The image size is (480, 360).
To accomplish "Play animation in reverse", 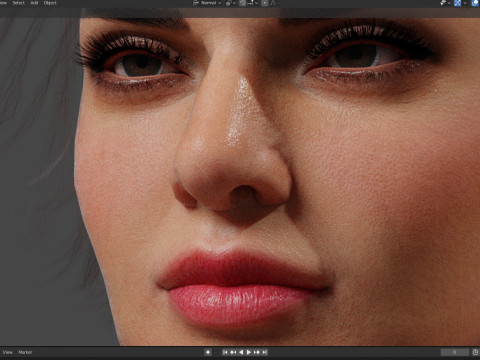I will tap(241, 352).
